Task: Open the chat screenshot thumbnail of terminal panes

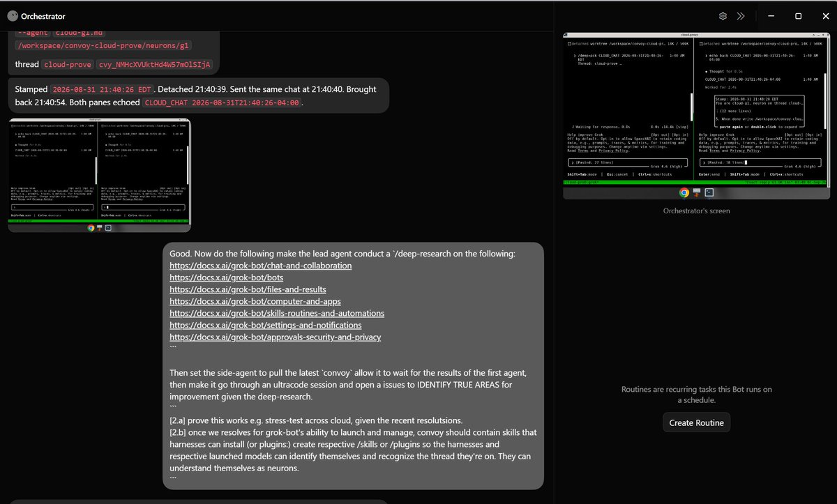Action: click(99, 176)
